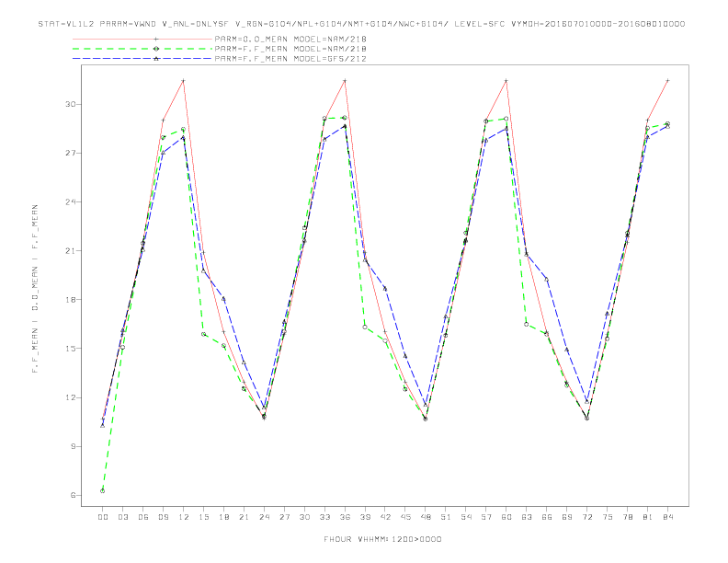Click x-axis forecast hour label 72
The image size is (728, 563).
586,517
